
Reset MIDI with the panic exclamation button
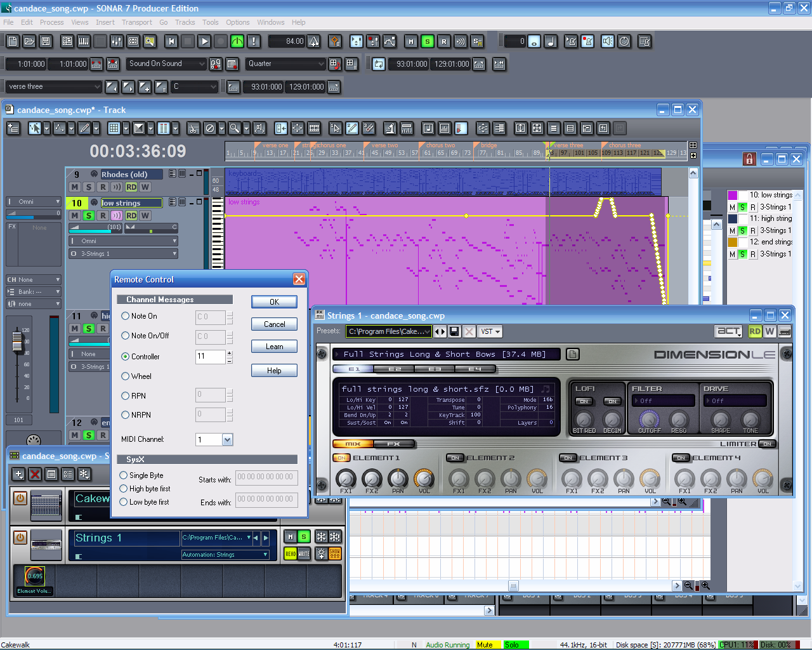(254, 41)
